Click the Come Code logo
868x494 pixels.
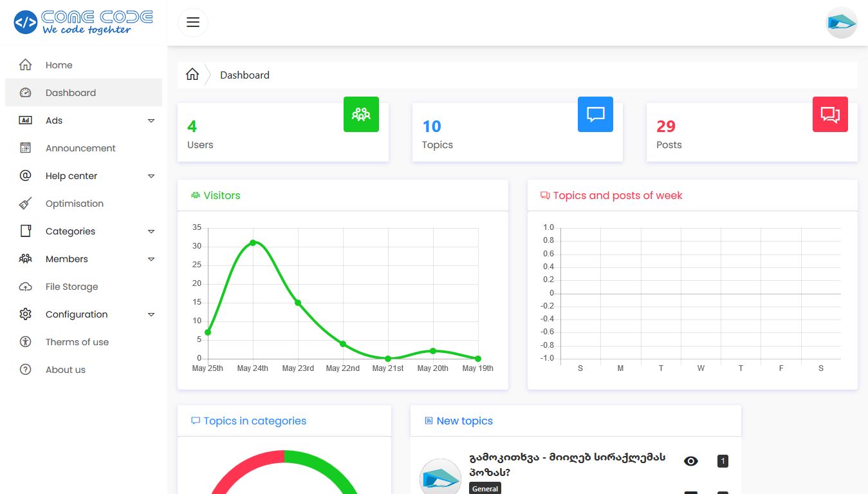click(x=83, y=23)
